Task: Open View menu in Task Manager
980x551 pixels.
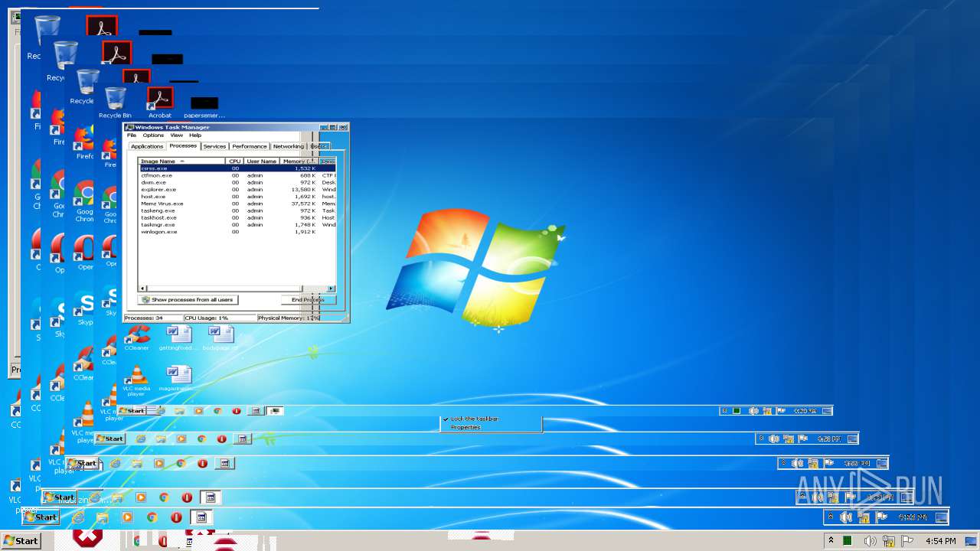Action: click(x=176, y=135)
